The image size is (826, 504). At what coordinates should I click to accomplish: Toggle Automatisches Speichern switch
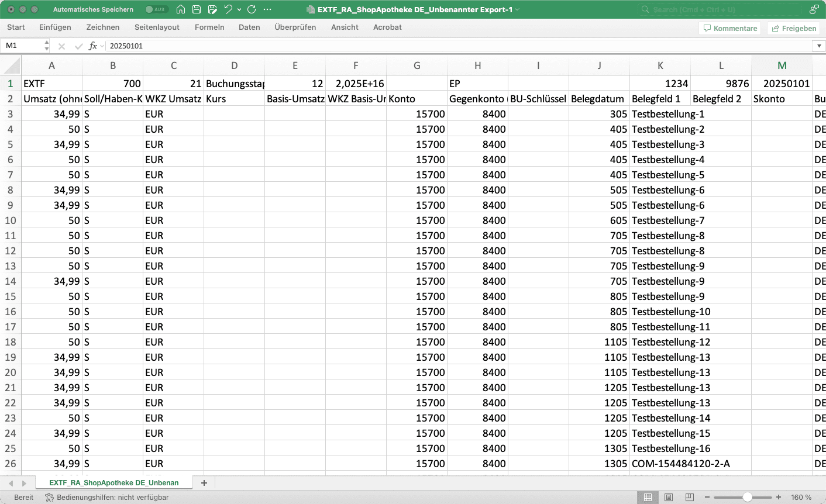pos(156,9)
